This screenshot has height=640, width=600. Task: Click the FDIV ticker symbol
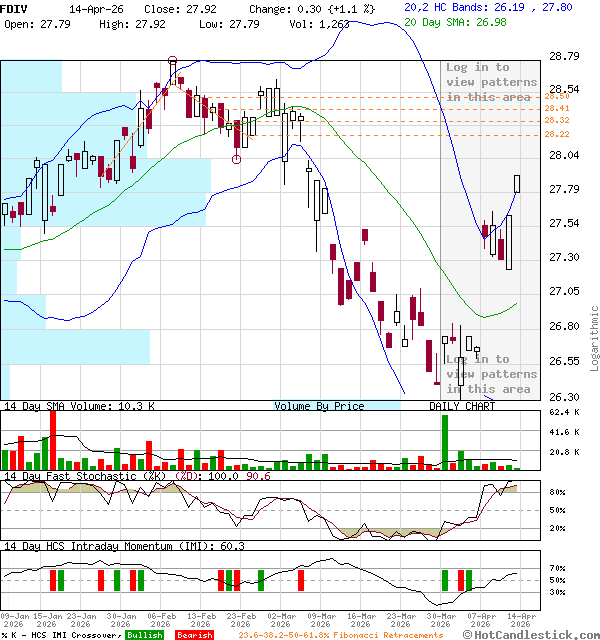(15, 7)
